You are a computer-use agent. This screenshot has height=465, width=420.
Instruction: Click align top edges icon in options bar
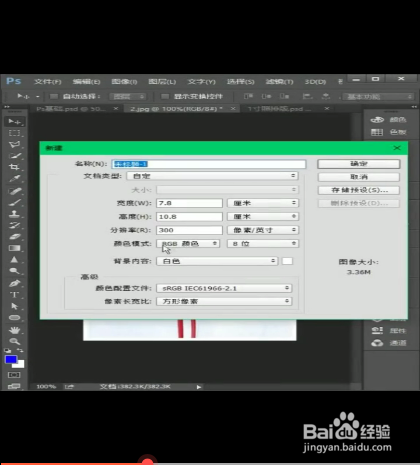248,96
